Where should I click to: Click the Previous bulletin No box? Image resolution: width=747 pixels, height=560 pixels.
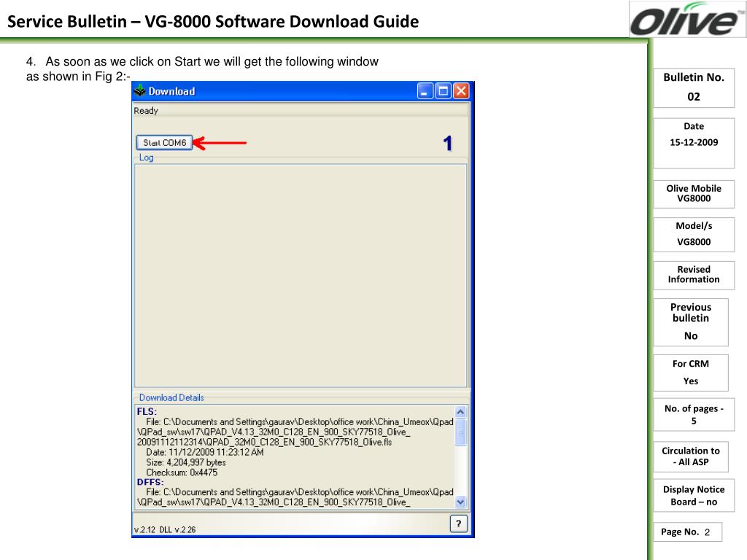point(691,322)
